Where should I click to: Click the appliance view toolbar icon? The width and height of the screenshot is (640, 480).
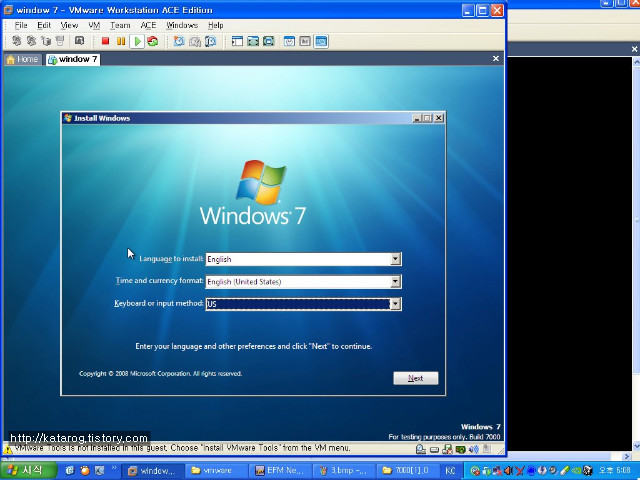(x=305, y=41)
